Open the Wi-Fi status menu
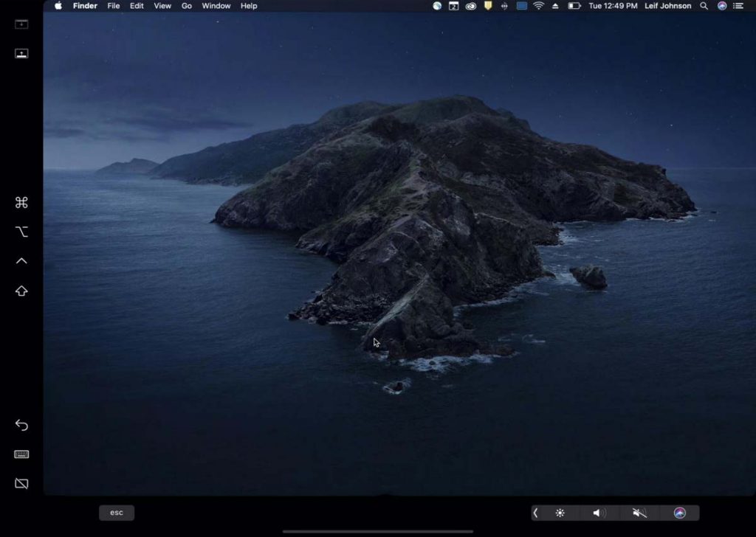This screenshot has height=537, width=756. [x=539, y=6]
